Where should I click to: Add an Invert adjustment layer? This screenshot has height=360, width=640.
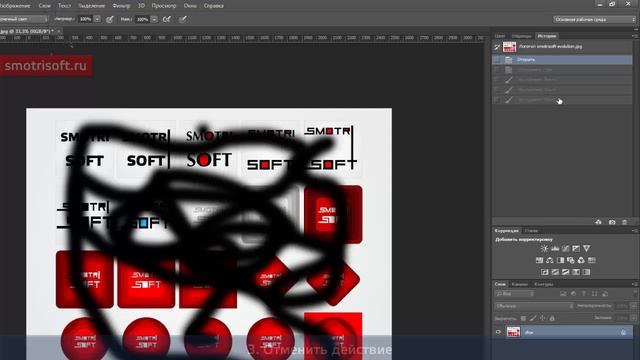544,272
